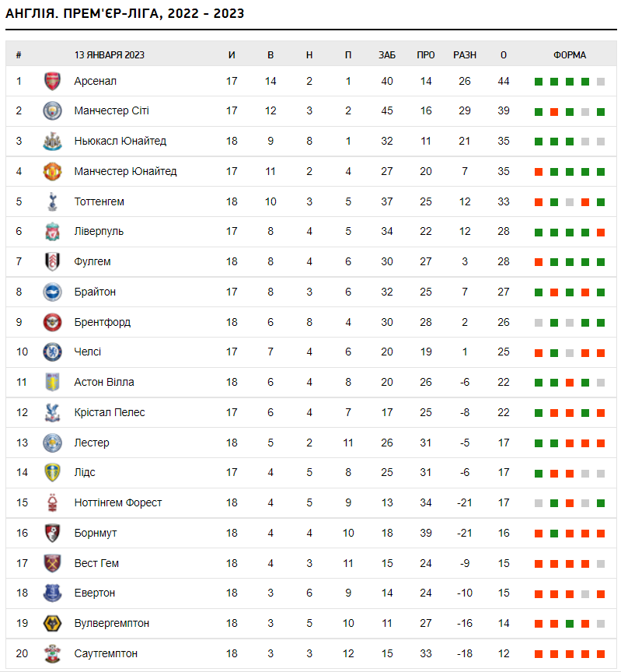Click the Arsenal club crest icon

tap(52, 81)
